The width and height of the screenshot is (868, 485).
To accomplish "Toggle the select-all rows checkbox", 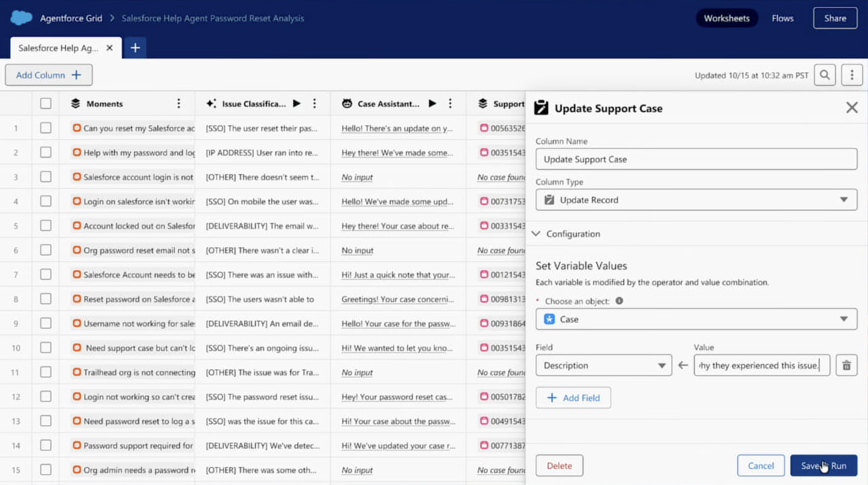I will (x=46, y=104).
